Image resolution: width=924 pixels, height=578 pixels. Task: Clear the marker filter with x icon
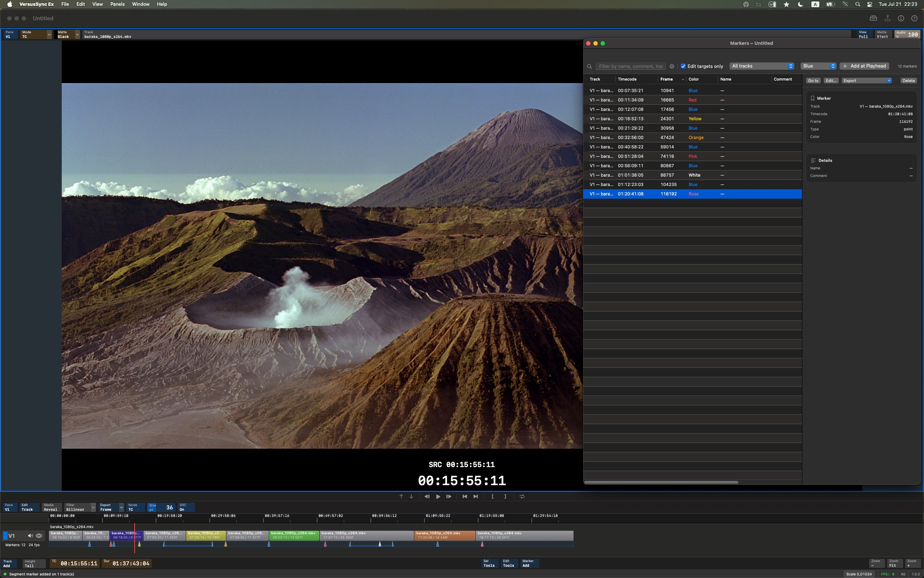coord(672,66)
